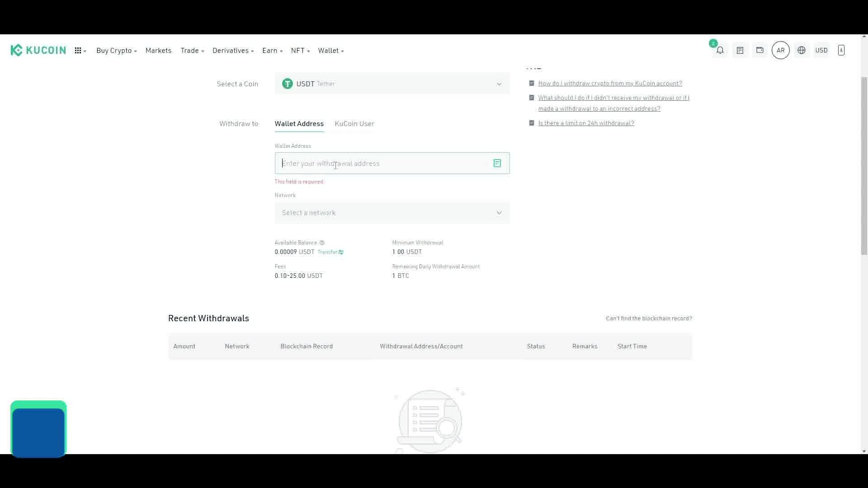Select the Wallet Address tab

pos(299,124)
